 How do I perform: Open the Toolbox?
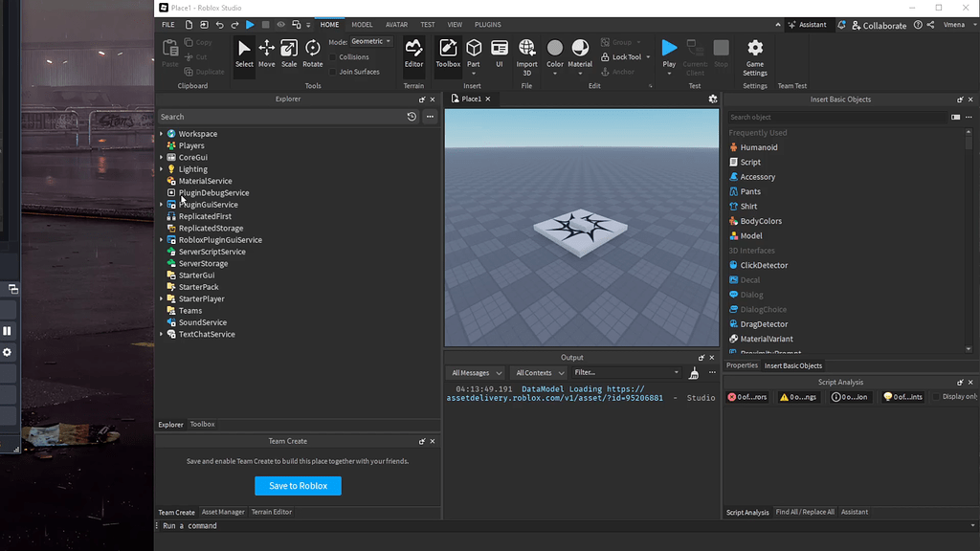(x=447, y=53)
